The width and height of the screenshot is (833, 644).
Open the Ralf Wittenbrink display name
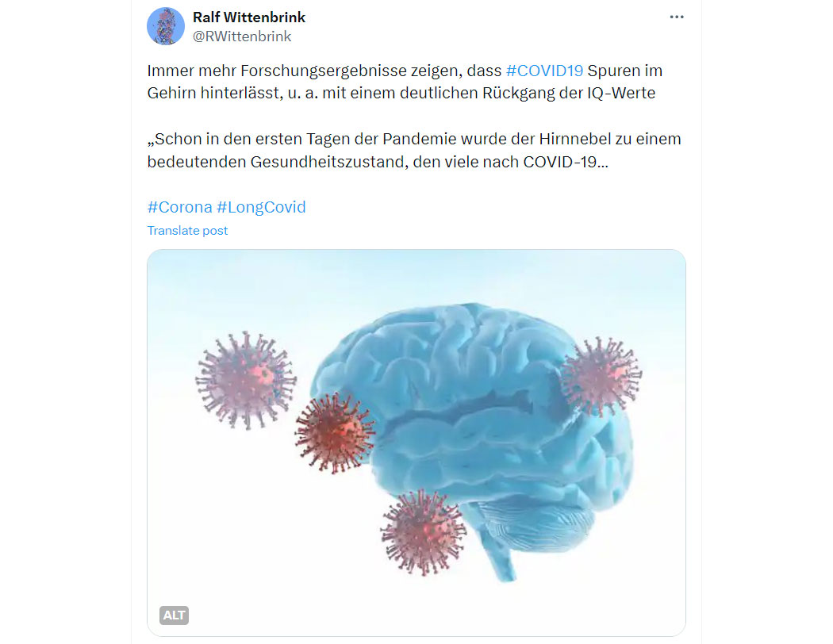click(x=249, y=17)
